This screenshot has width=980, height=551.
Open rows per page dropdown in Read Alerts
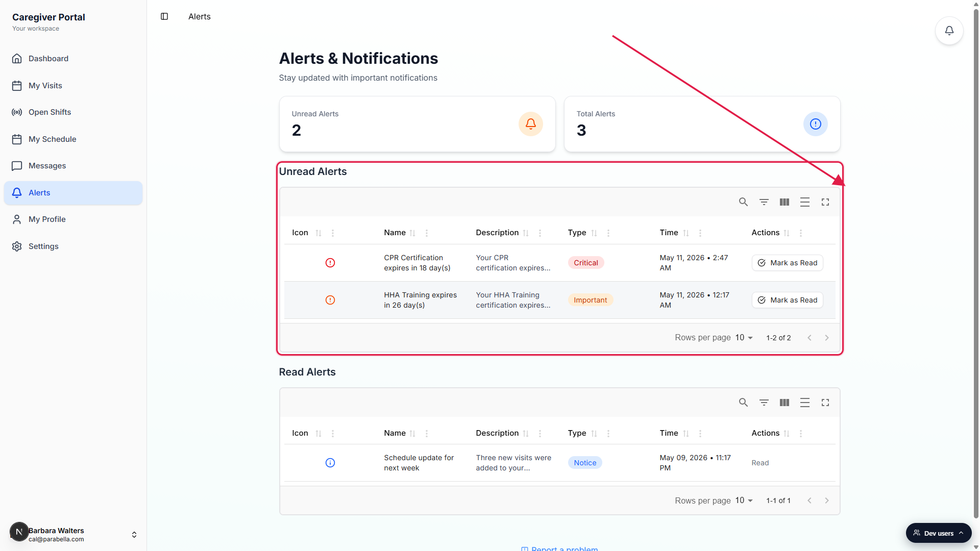tap(744, 500)
